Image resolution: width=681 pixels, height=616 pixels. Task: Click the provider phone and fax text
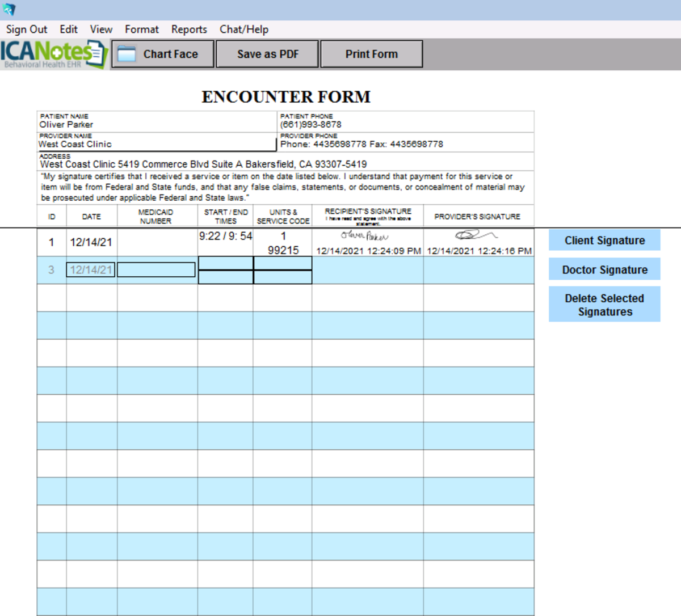[361, 145]
